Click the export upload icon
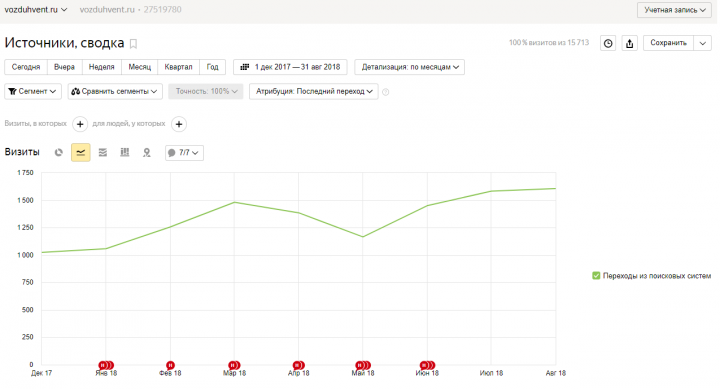 click(630, 43)
